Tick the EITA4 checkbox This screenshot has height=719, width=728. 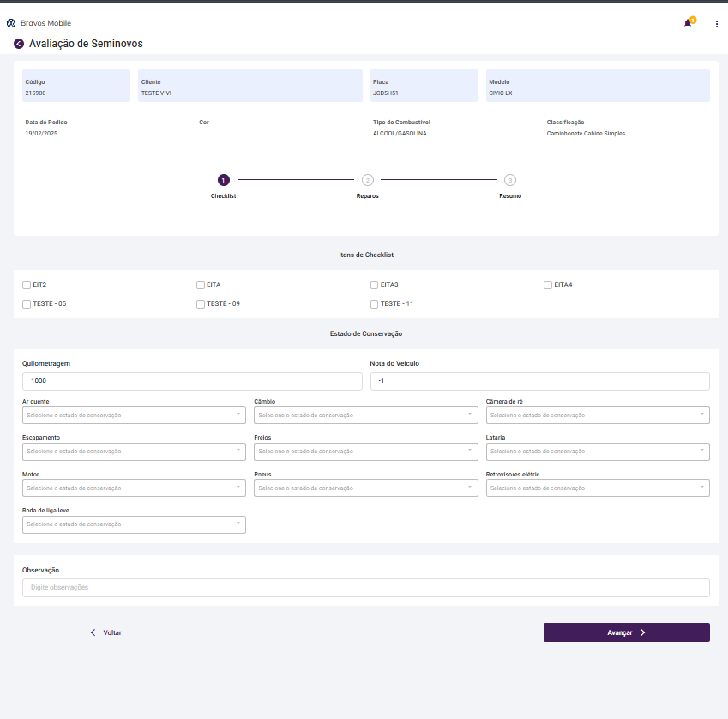[548, 285]
